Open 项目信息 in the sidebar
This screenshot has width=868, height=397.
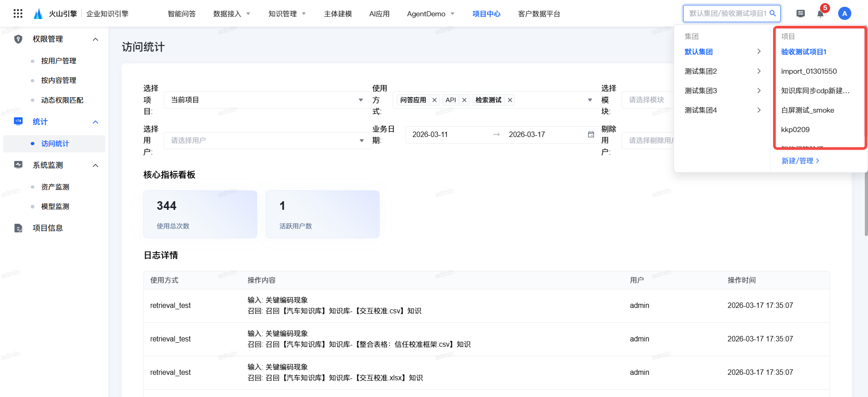[x=47, y=228]
